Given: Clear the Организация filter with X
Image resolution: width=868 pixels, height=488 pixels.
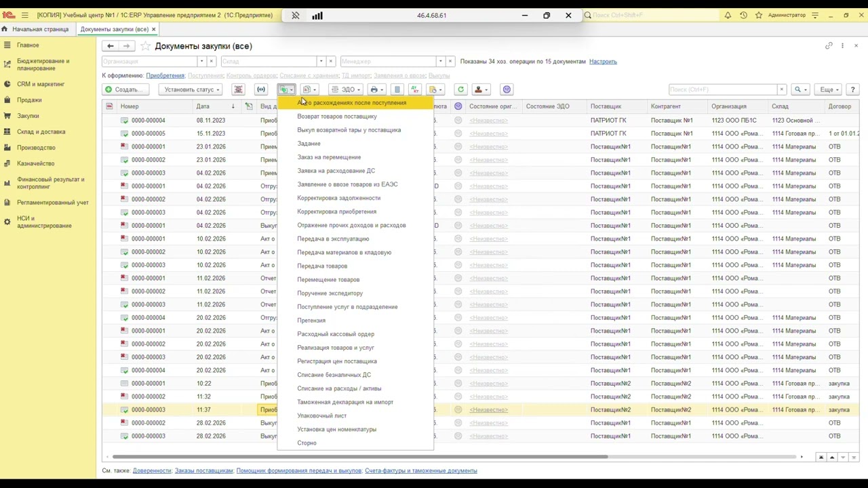Looking at the screenshot, I should (211, 61).
